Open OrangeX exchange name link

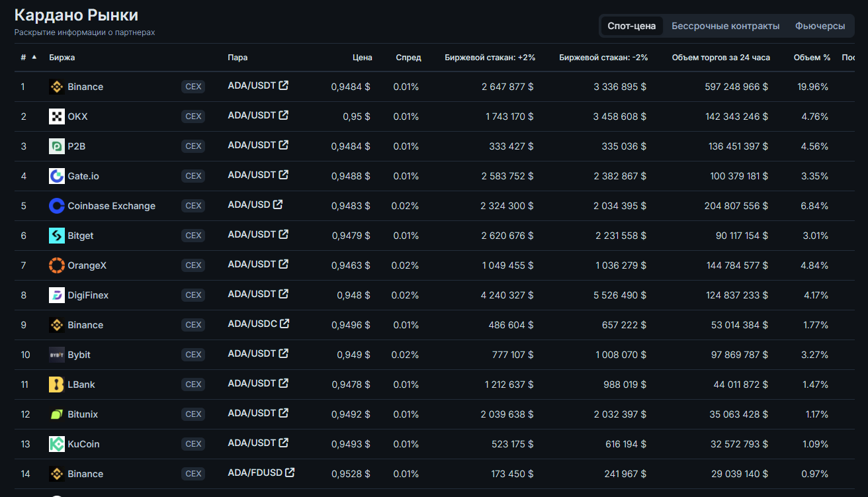tap(87, 265)
